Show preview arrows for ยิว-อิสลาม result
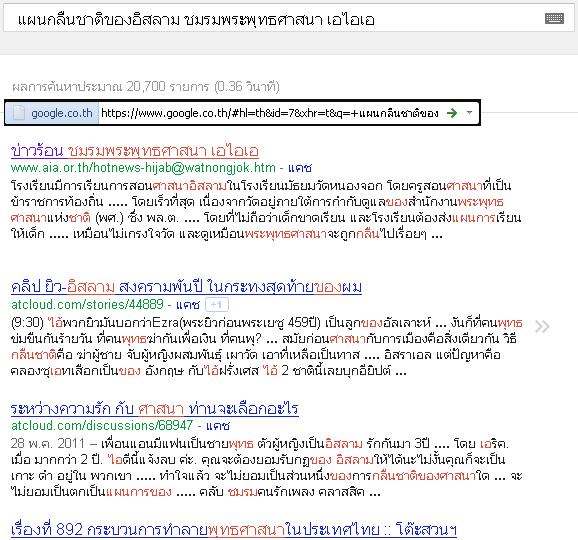The width and height of the screenshot is (578, 540). pyautogui.click(x=542, y=326)
